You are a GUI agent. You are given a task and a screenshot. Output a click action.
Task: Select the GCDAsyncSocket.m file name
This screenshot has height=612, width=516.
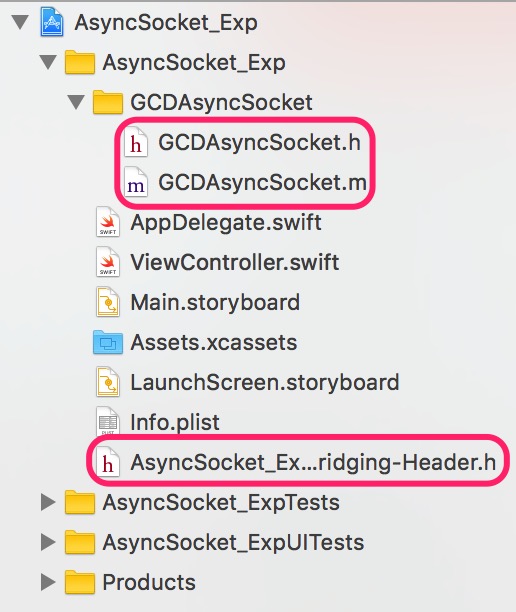click(x=262, y=182)
